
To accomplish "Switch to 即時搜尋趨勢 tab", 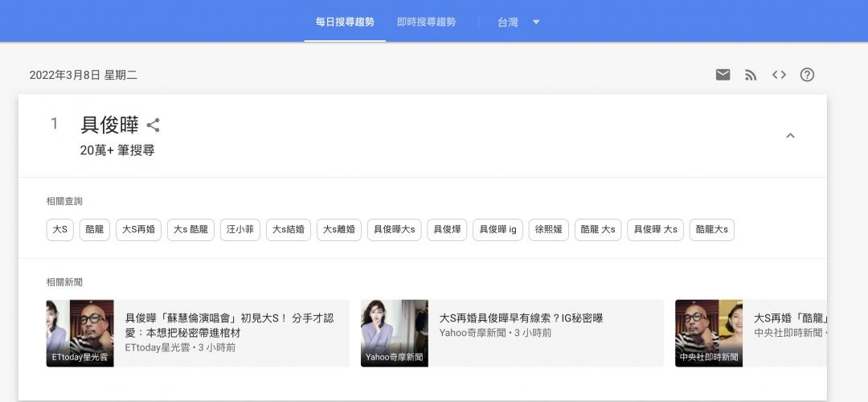I will tap(426, 22).
